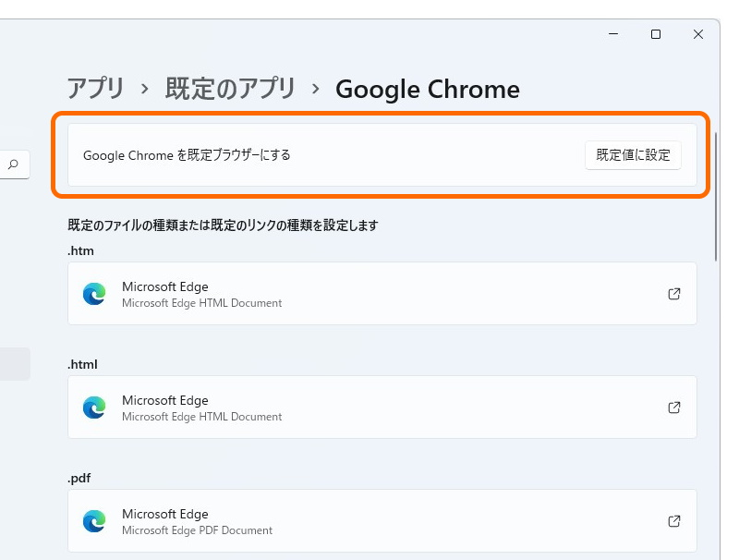The height and width of the screenshot is (560, 739).
Task: Select the Microsoft Edge HTML Document .htm entry
Action: pos(382,294)
